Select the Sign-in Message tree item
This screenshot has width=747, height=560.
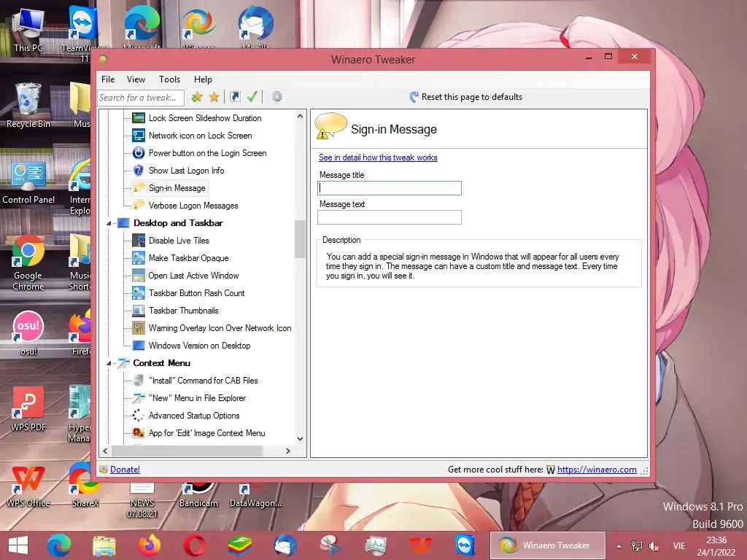pyautogui.click(x=177, y=188)
